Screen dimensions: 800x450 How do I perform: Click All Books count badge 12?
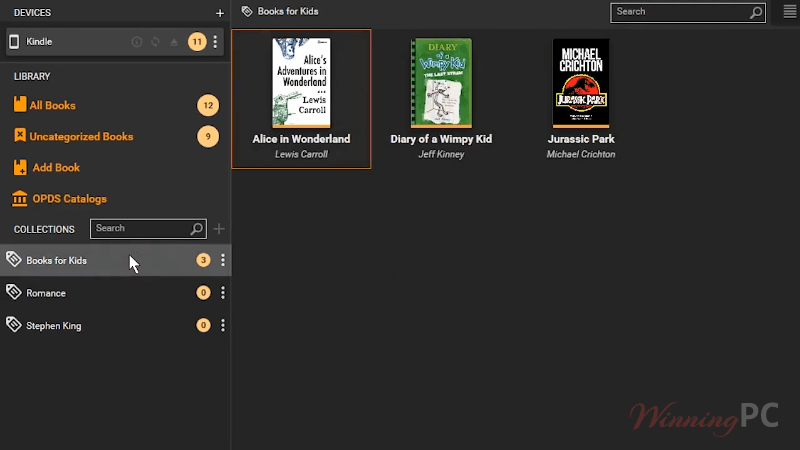pos(208,106)
